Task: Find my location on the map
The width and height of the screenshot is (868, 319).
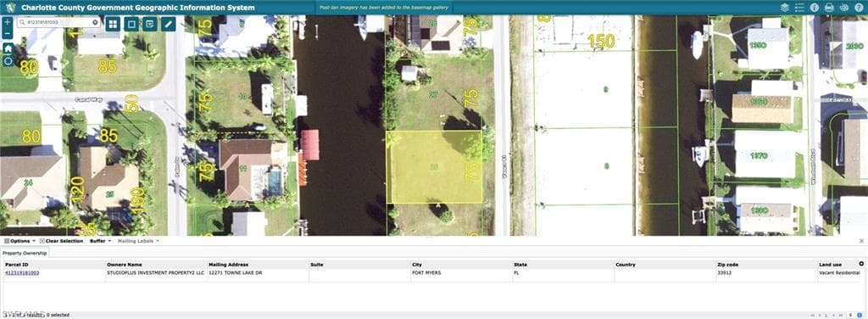Action: [x=8, y=60]
